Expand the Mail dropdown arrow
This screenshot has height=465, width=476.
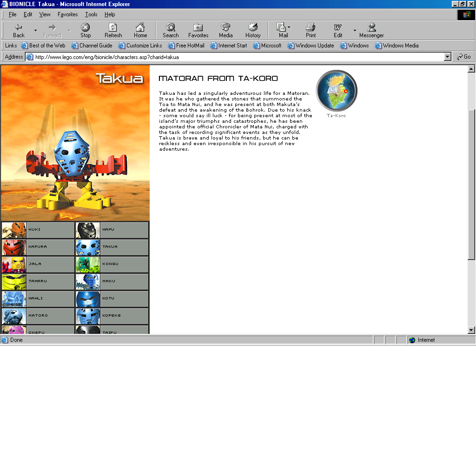point(289,27)
